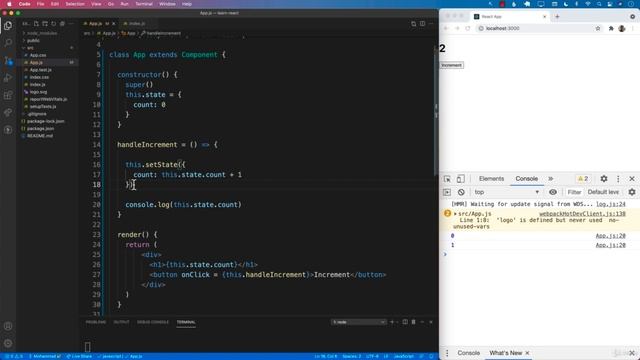Image resolution: width=640 pixels, height=360 pixels.
Task: Focus the console Filter input
Action: point(574,192)
